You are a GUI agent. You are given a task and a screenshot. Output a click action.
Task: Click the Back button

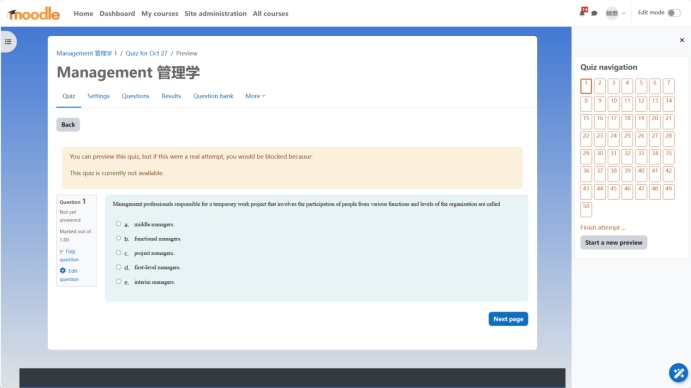click(x=68, y=125)
